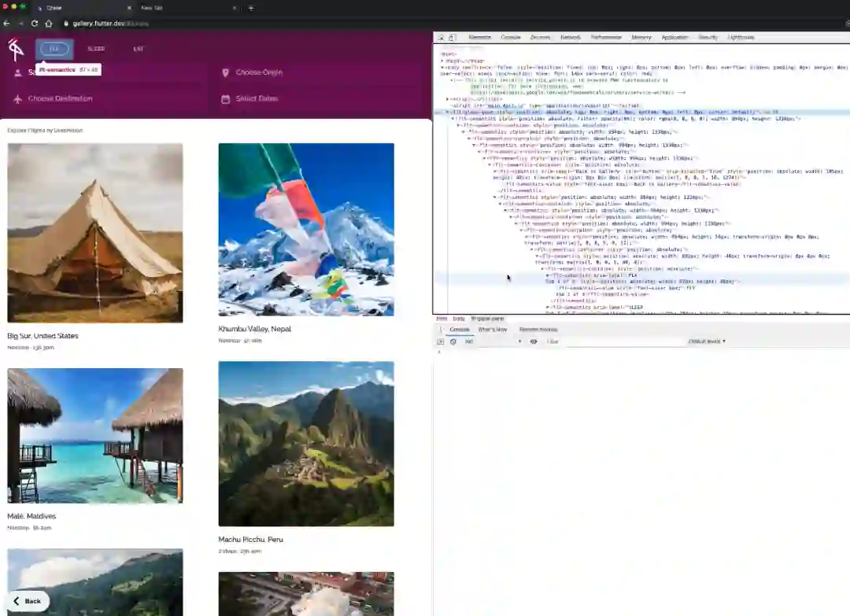This screenshot has height=616, width=850.
Task: Collapse the body element node
Action: (x=442, y=68)
